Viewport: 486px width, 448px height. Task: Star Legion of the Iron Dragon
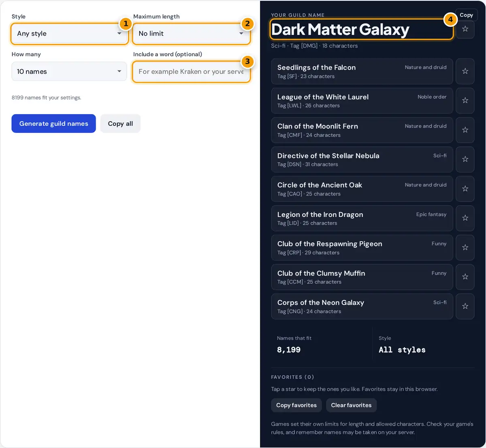(465, 218)
